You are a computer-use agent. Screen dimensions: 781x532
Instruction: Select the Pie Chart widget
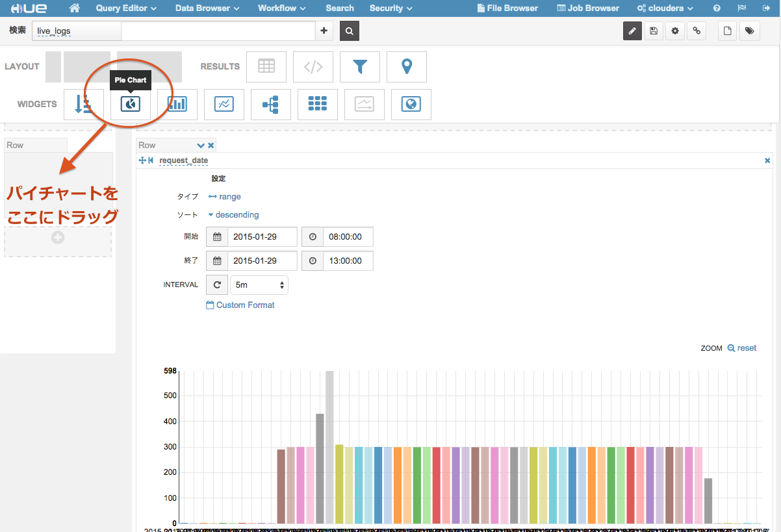[x=131, y=104]
